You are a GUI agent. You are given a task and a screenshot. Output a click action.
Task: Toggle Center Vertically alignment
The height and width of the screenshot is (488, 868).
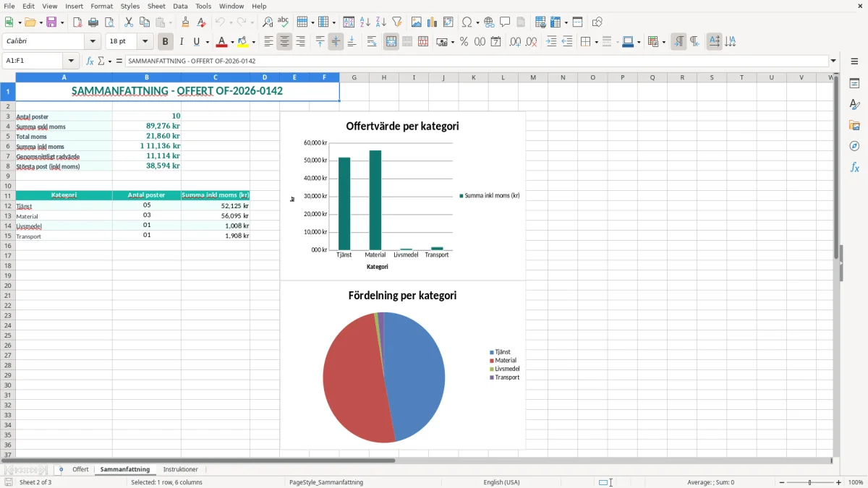click(336, 42)
